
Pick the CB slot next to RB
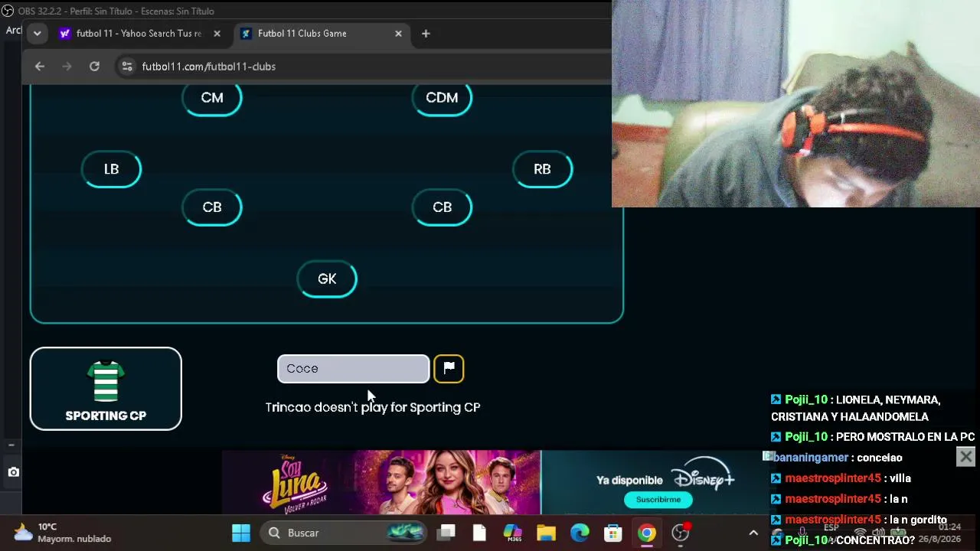pos(442,207)
